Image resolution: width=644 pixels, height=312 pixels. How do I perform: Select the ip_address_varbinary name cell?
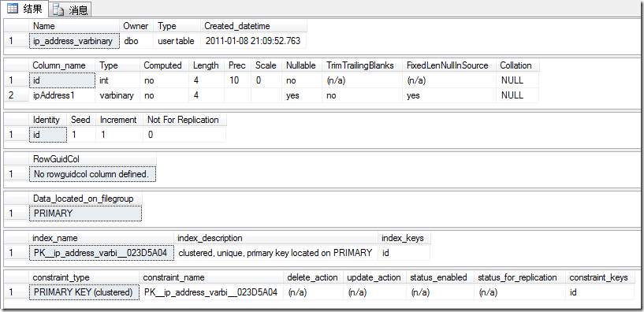(x=74, y=41)
